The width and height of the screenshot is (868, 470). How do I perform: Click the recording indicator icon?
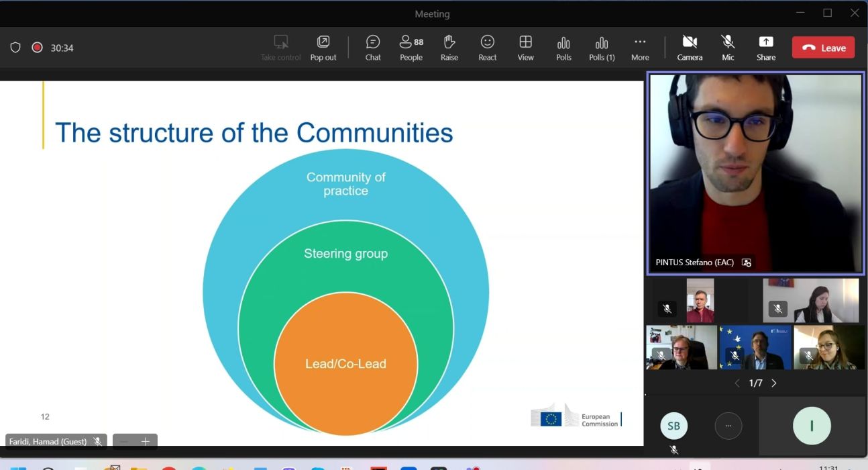[x=38, y=48]
